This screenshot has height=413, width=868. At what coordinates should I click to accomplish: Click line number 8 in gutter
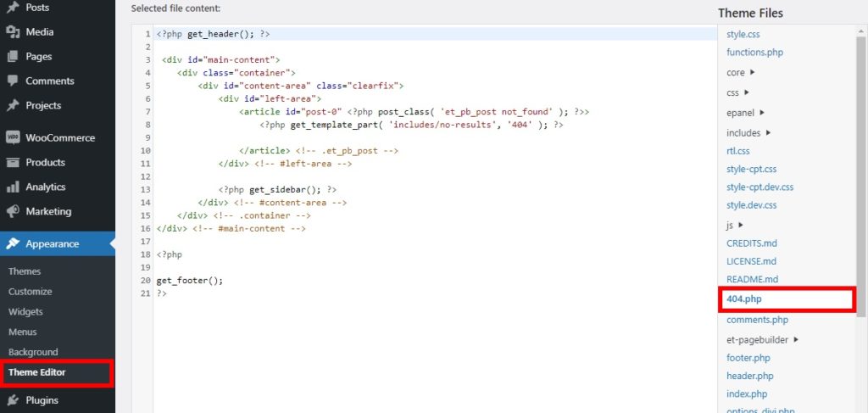147,125
